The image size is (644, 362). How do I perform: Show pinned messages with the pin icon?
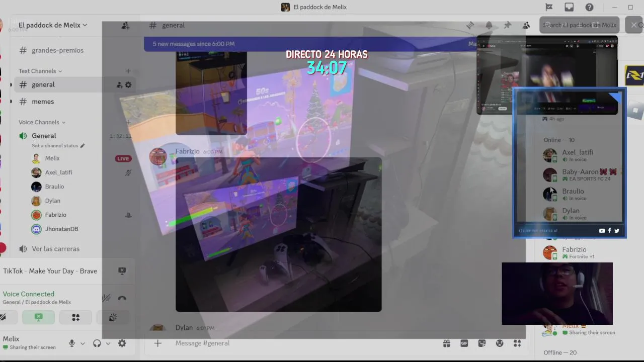coord(508,25)
